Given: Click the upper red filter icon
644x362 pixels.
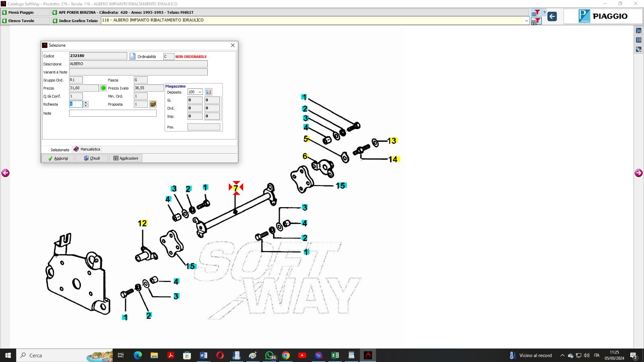Looking at the screenshot, I should click(x=536, y=12).
